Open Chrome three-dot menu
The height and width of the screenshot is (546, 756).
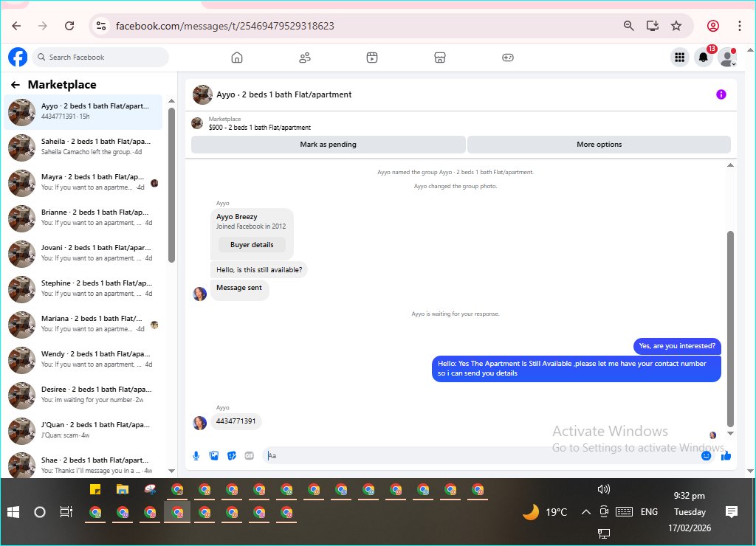pos(739,26)
